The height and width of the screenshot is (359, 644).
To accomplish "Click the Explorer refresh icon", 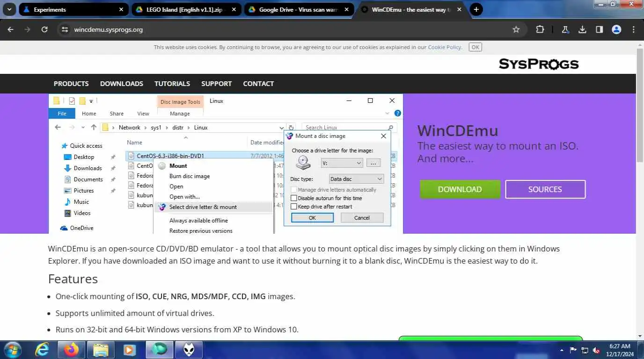I will pyautogui.click(x=291, y=128).
